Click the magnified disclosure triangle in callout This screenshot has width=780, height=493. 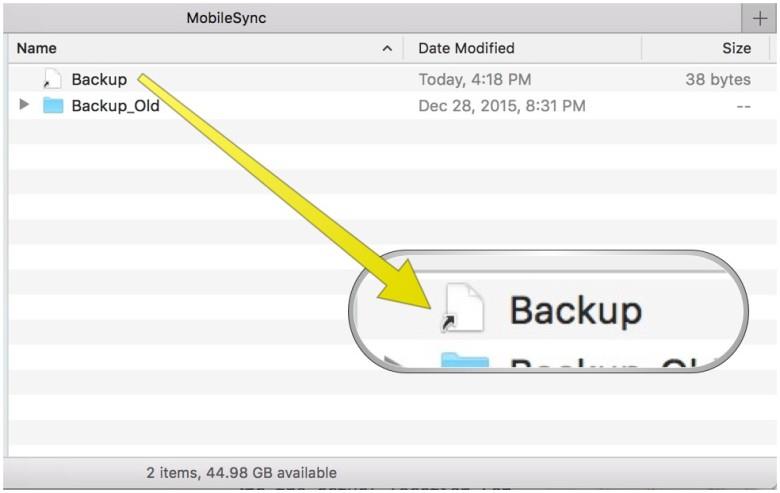pyautogui.click(x=394, y=363)
